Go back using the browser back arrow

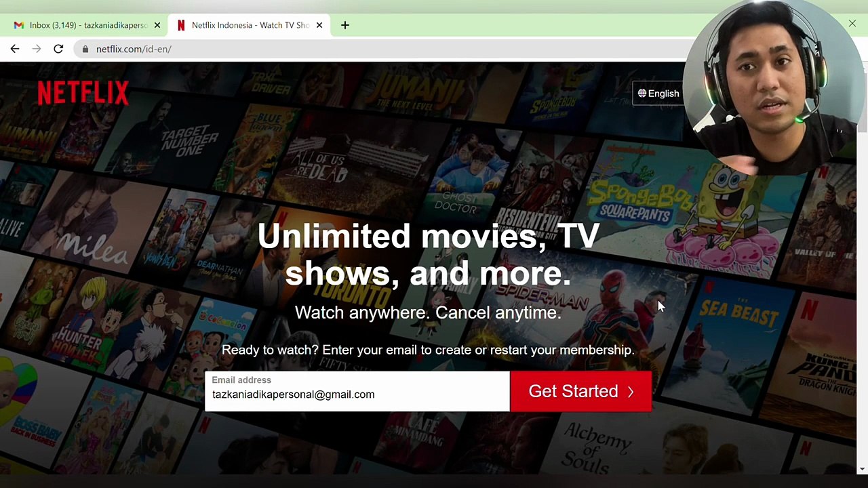pyautogui.click(x=15, y=49)
